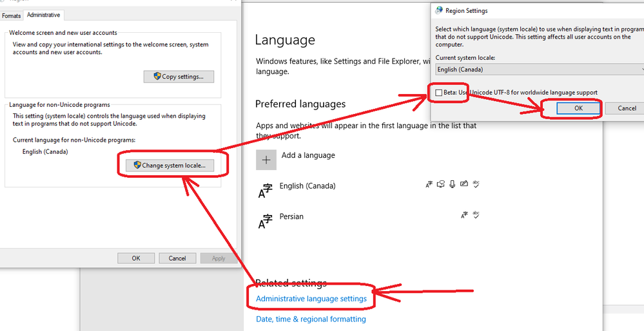Image resolution: width=644 pixels, height=331 pixels.
Task: Click the Add a language label
Action: [x=308, y=155]
